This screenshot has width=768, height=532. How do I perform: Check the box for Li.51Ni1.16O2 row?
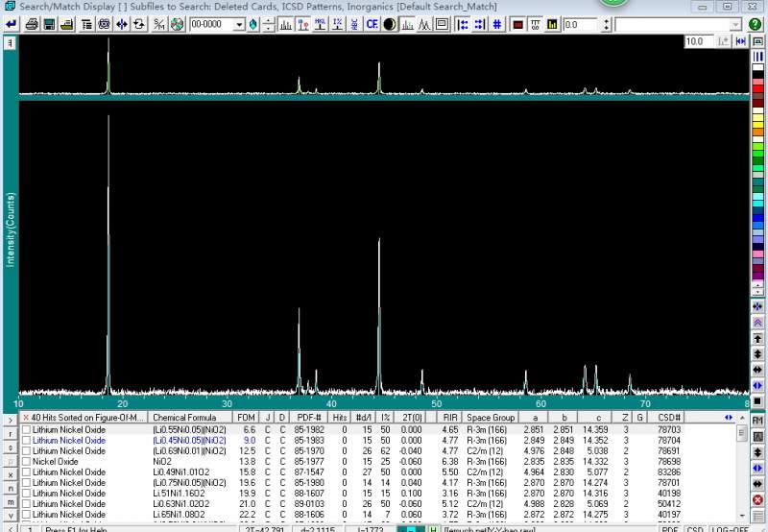[x=26, y=494]
